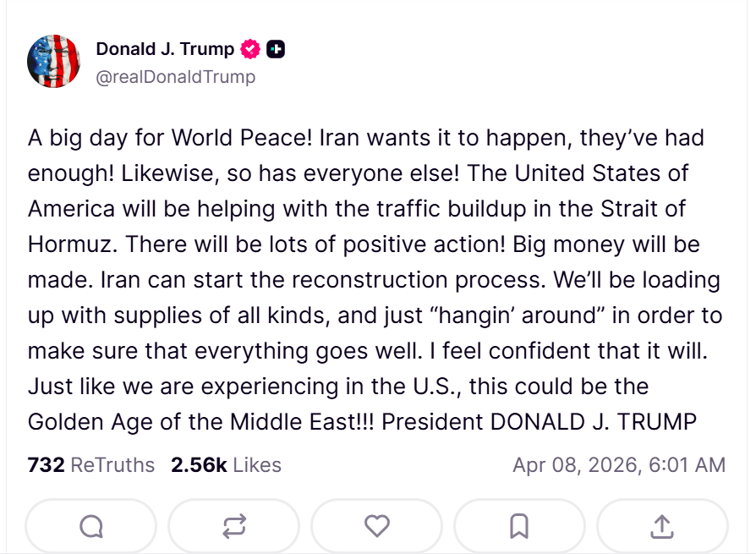
Task: Click the word "Hormuz" in the post
Action: 72,244
